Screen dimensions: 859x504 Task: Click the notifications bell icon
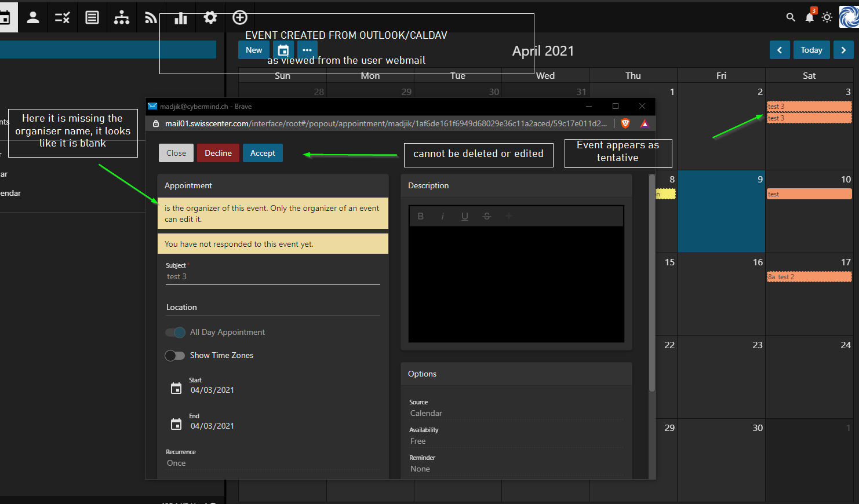tap(809, 17)
